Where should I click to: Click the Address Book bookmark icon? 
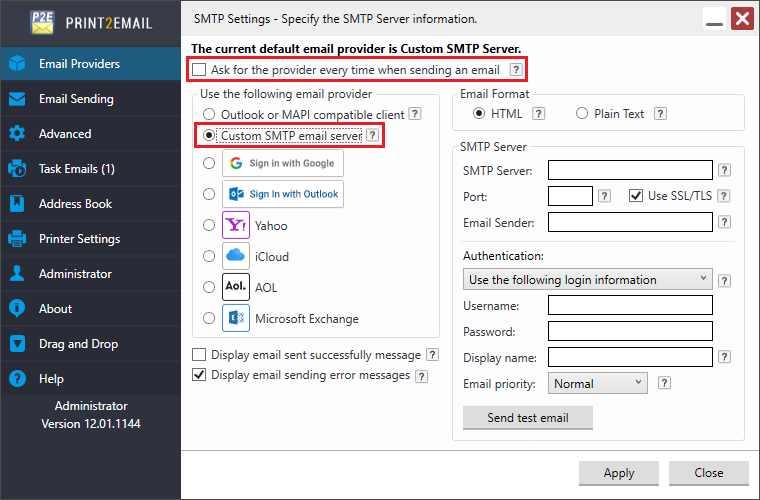pos(17,203)
